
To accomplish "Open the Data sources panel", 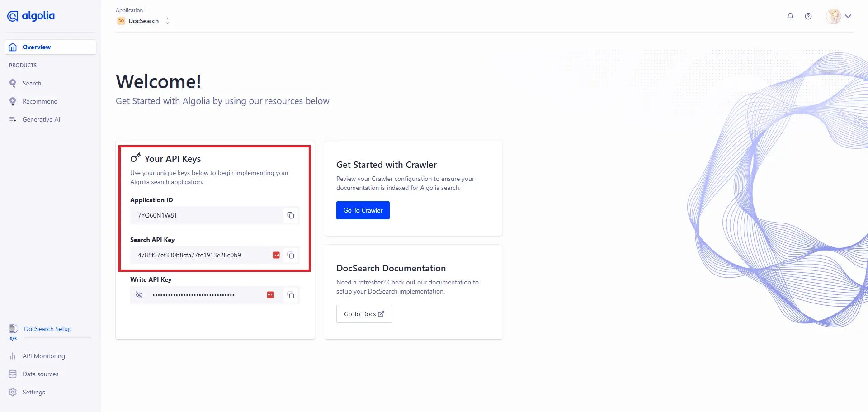I will [40, 374].
